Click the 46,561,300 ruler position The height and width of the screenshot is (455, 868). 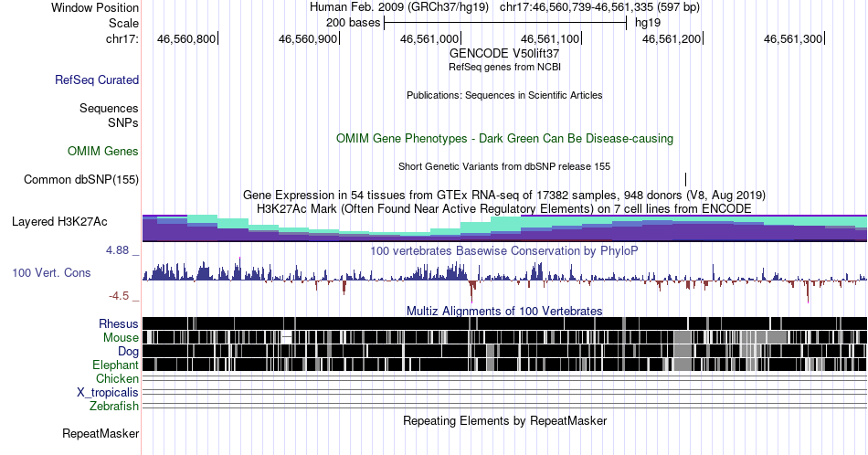(793, 38)
